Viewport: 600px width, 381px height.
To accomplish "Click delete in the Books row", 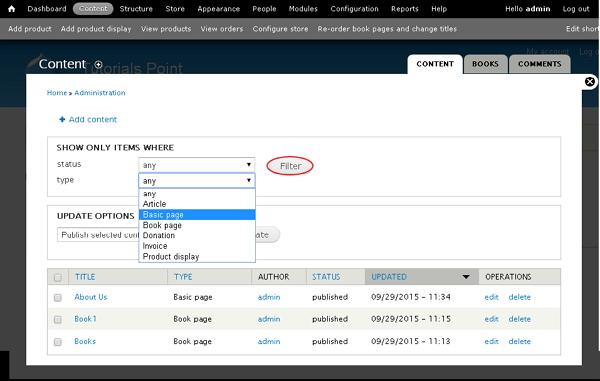I will point(519,341).
